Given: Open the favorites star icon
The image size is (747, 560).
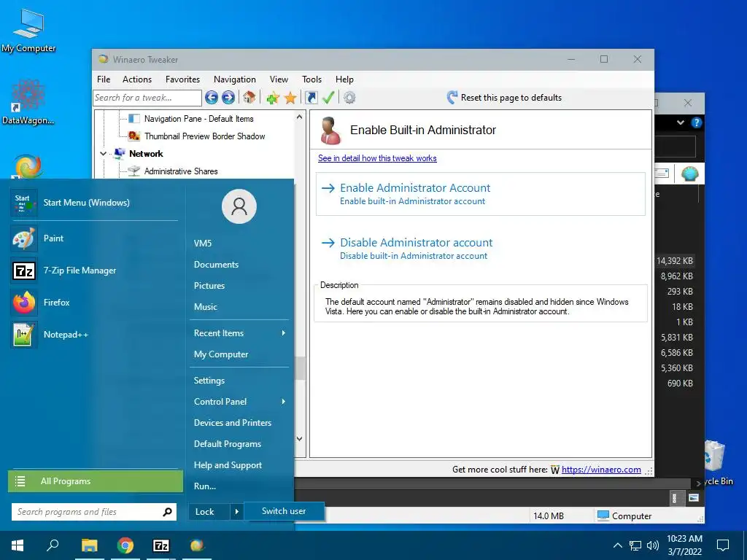Looking at the screenshot, I should point(290,98).
